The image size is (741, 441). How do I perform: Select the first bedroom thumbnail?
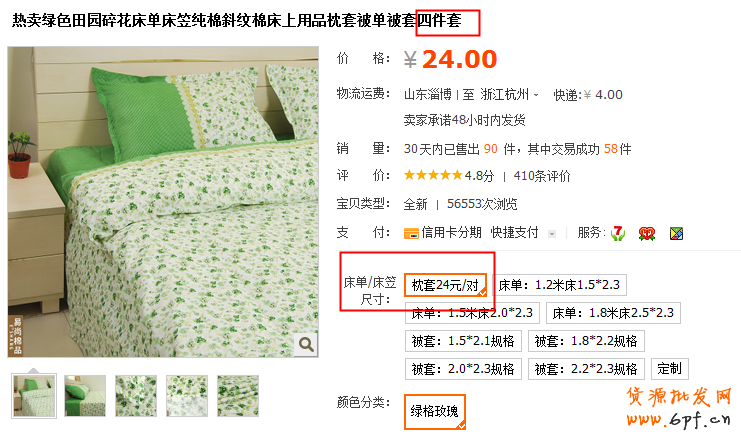pyautogui.click(x=34, y=396)
